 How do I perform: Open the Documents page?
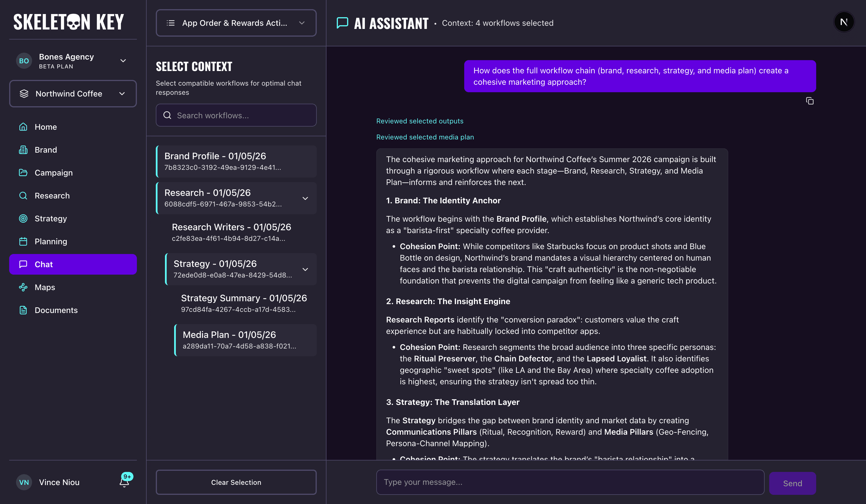tap(73, 310)
